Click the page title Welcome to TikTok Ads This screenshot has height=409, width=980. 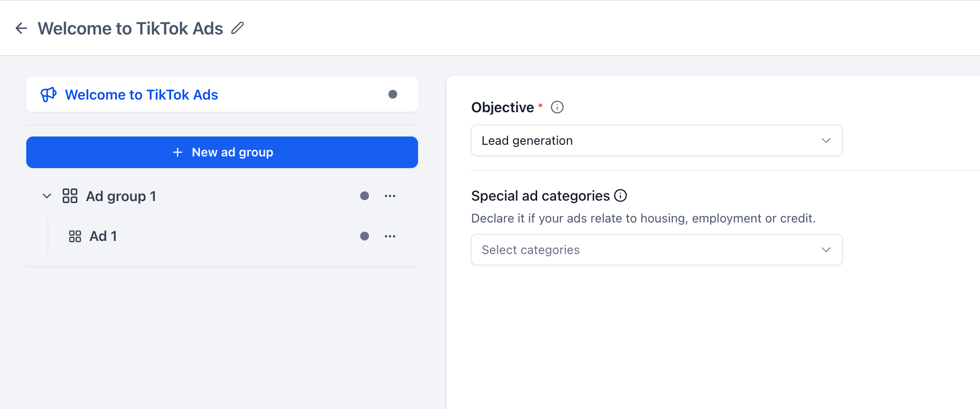pos(130,29)
